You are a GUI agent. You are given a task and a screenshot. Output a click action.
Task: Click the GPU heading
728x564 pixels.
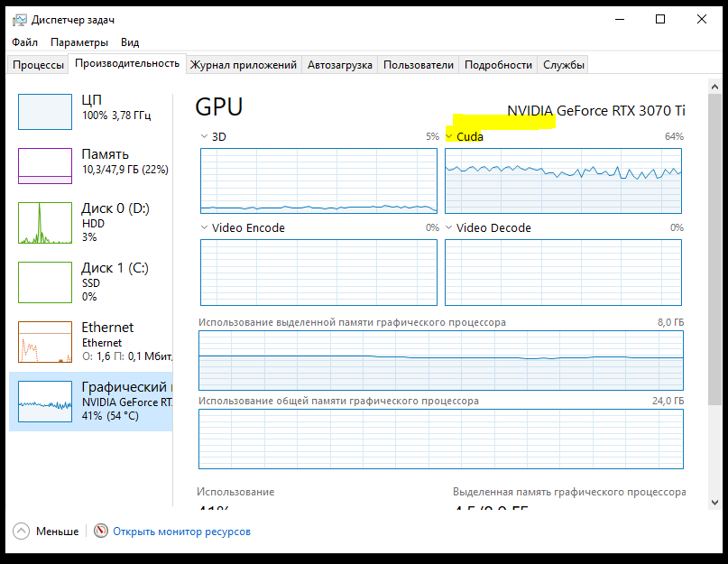click(218, 106)
